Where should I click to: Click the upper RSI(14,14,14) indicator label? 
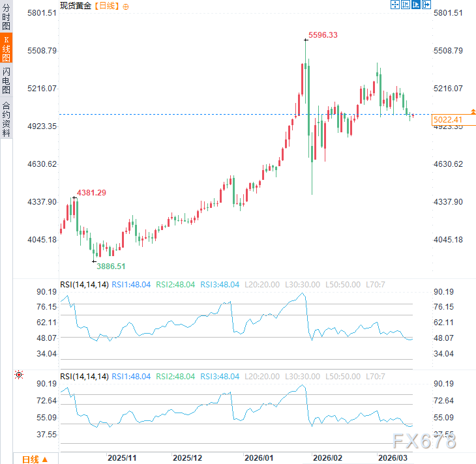83,285
